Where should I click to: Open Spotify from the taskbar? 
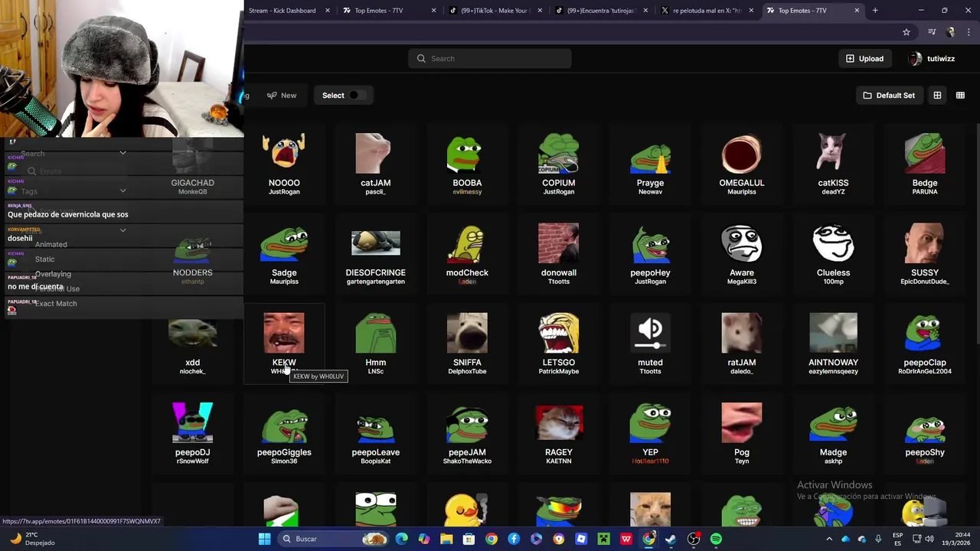[x=716, y=539]
